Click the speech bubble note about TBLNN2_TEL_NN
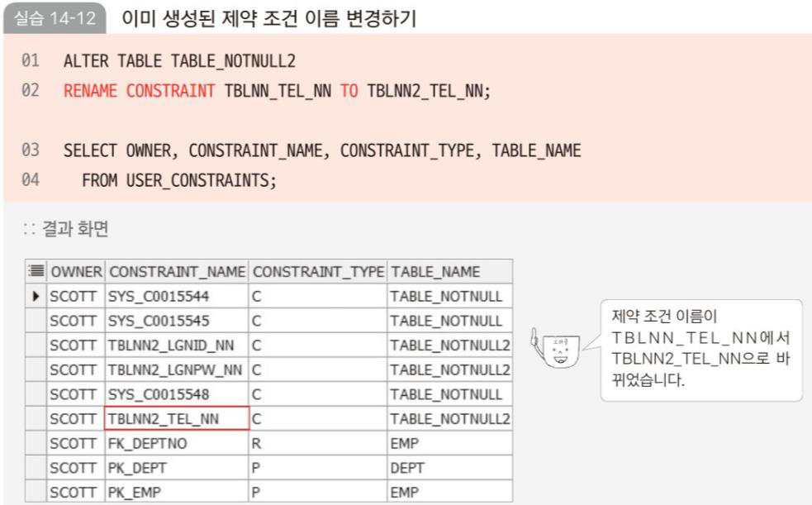This screenshot has height=505, width=812. [701, 349]
